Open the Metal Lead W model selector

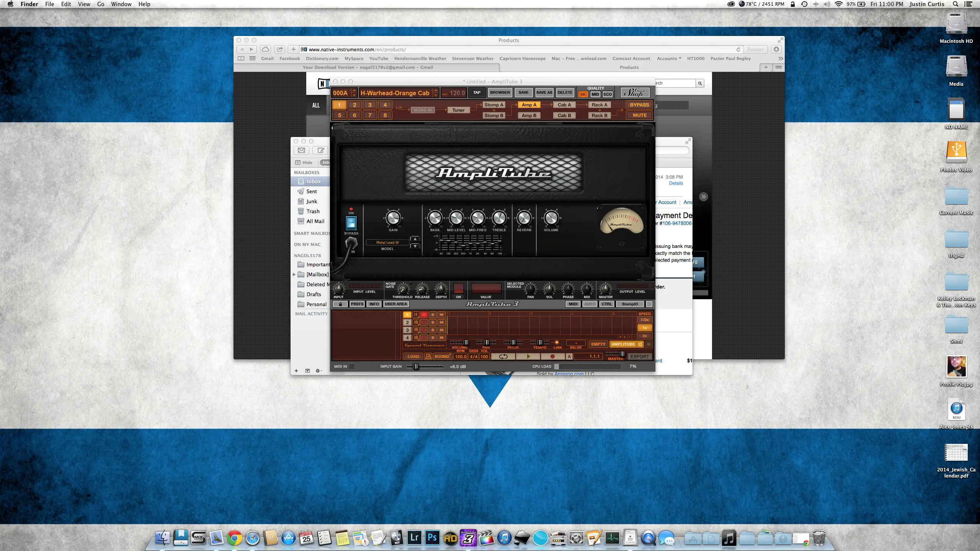pos(387,242)
